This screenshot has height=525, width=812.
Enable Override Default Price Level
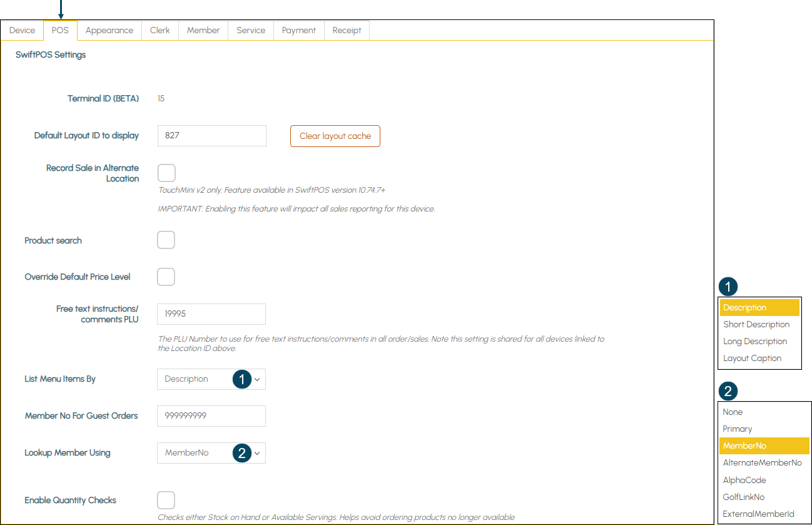coord(166,277)
